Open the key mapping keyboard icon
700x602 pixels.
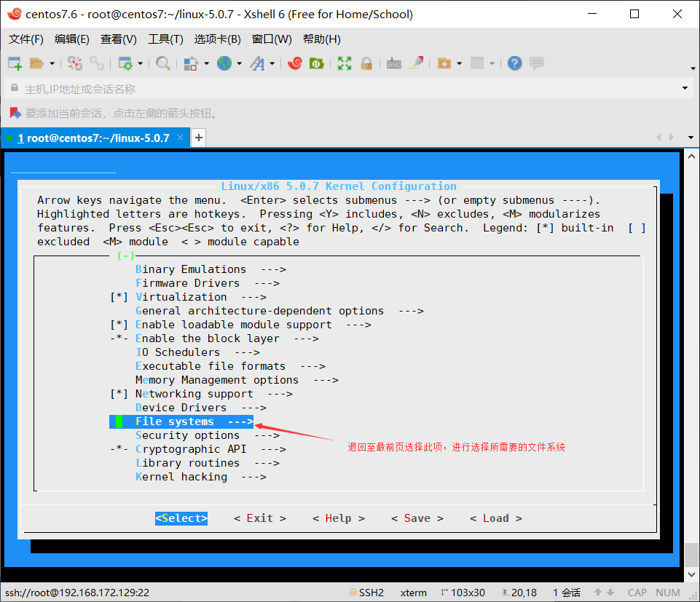[x=394, y=63]
